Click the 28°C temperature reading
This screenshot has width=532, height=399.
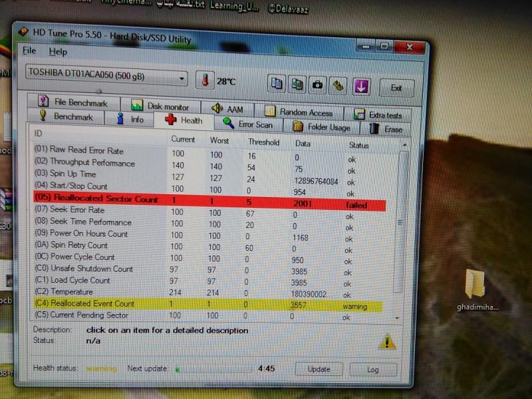[226, 81]
